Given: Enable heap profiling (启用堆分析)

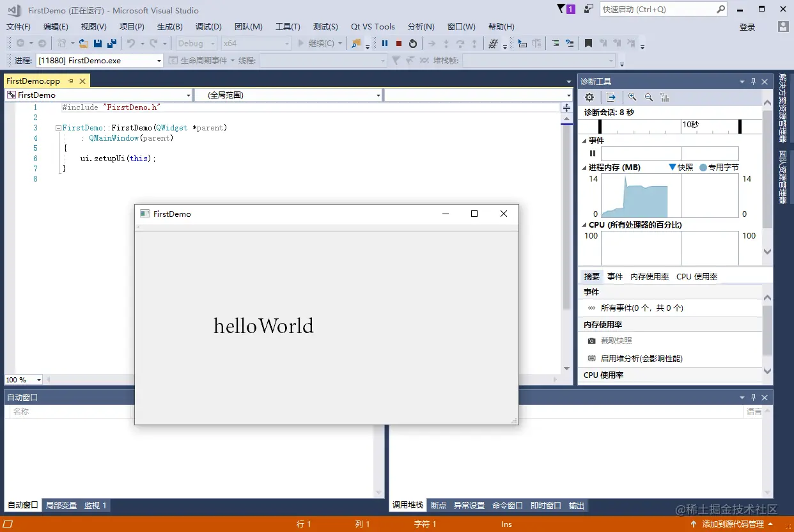Looking at the screenshot, I should coord(642,358).
